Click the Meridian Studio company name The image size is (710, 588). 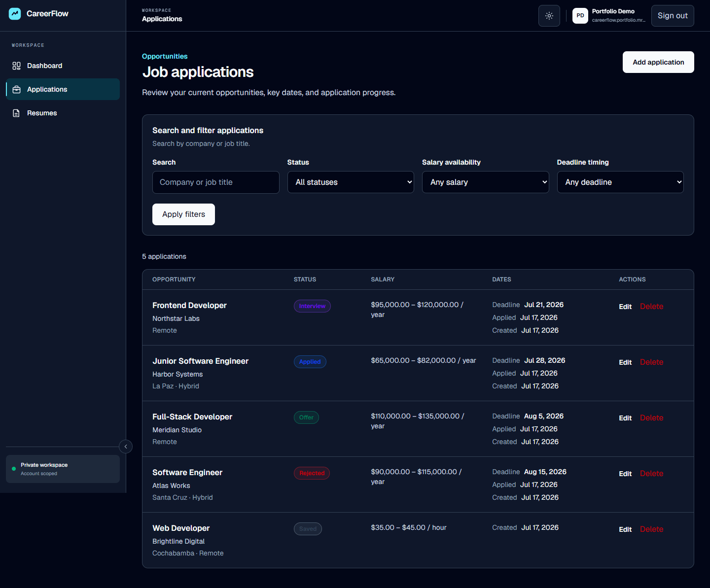177,430
